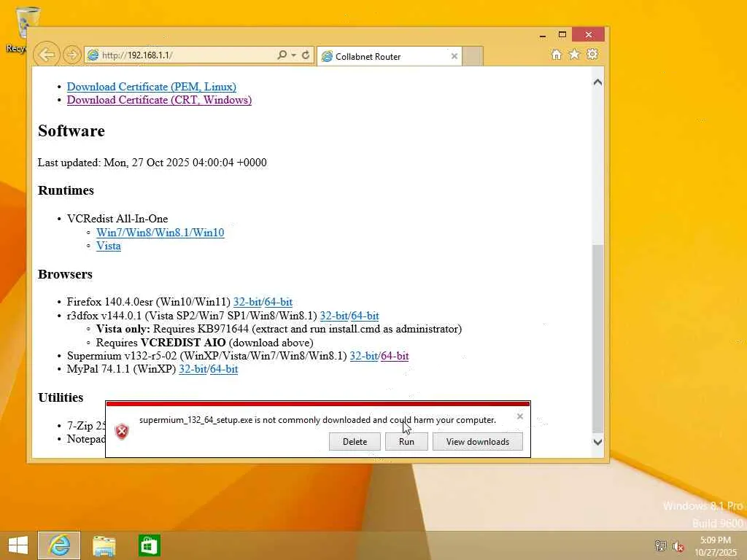The image size is (747, 560).
Task: Download MyPal 74.1.1 64-bit
Action: (x=223, y=369)
